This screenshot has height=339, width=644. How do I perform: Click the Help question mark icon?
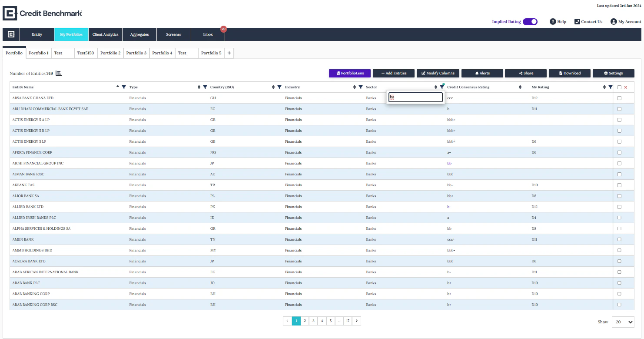(x=553, y=22)
